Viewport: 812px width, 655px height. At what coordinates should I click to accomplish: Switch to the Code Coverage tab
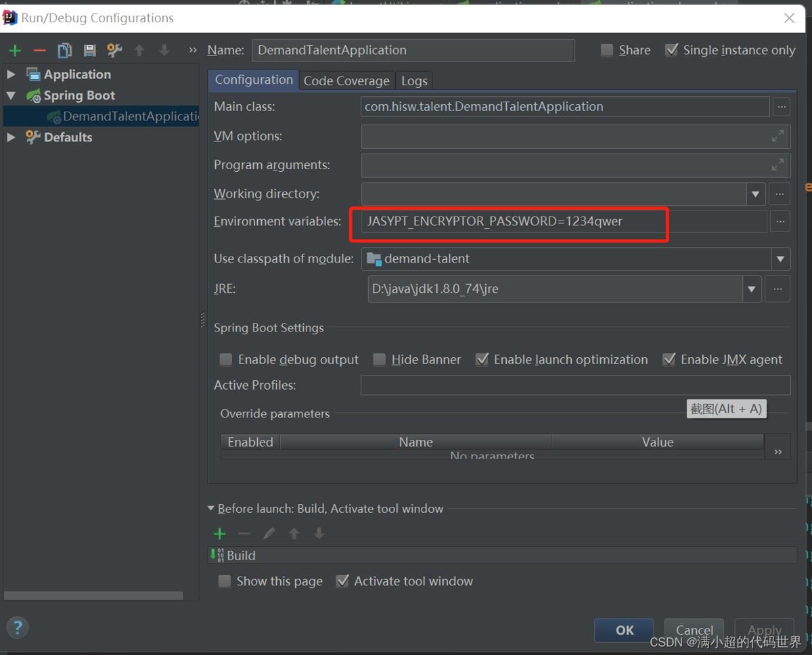tap(346, 81)
